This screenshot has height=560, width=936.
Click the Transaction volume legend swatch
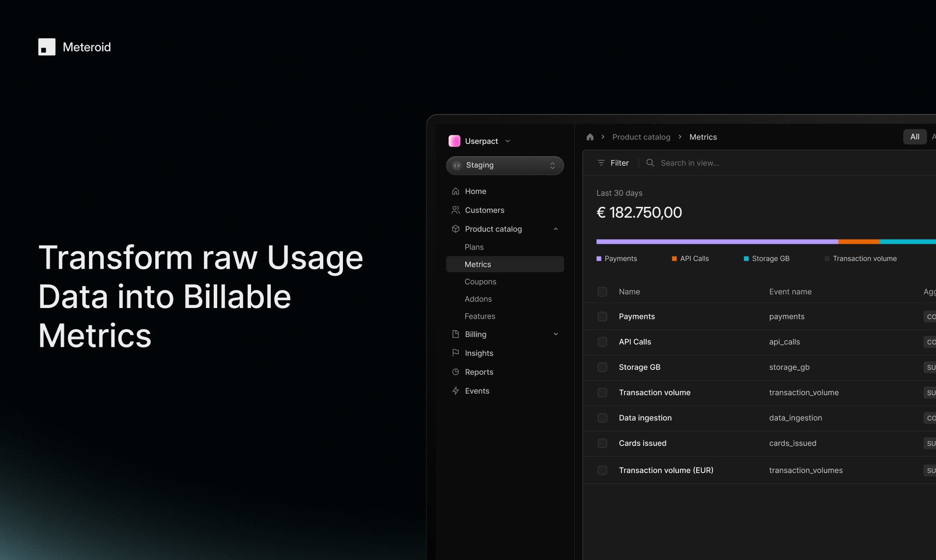point(827,259)
